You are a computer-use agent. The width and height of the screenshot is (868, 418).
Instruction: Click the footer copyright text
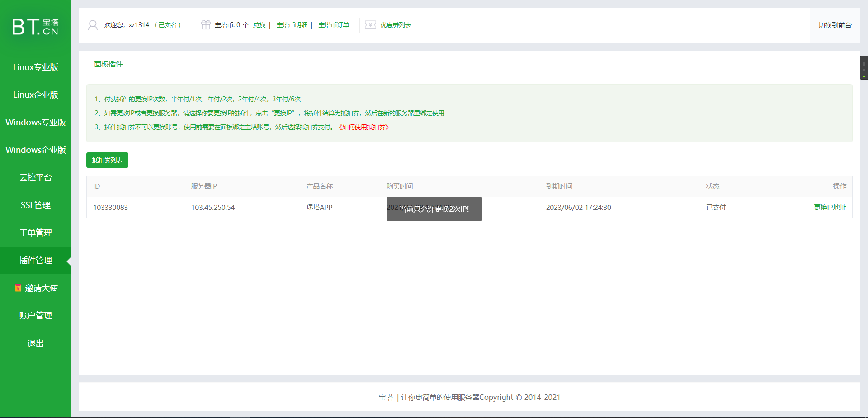pyautogui.click(x=469, y=397)
